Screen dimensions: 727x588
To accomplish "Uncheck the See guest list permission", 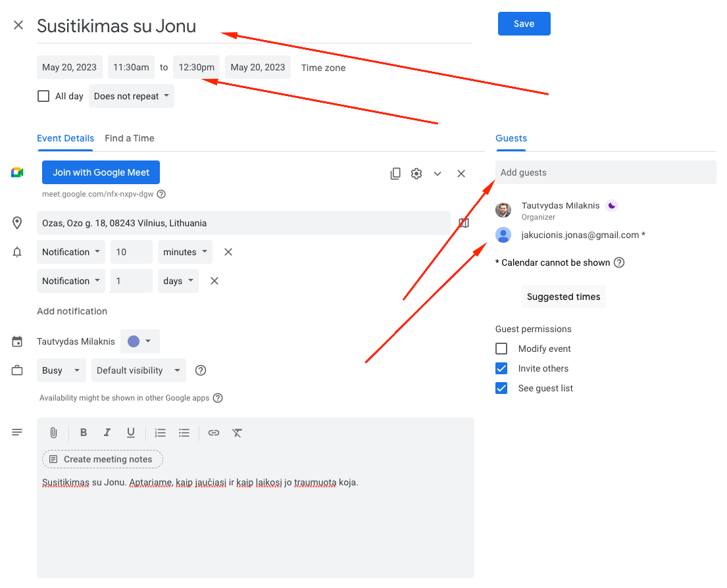I will pos(501,388).
